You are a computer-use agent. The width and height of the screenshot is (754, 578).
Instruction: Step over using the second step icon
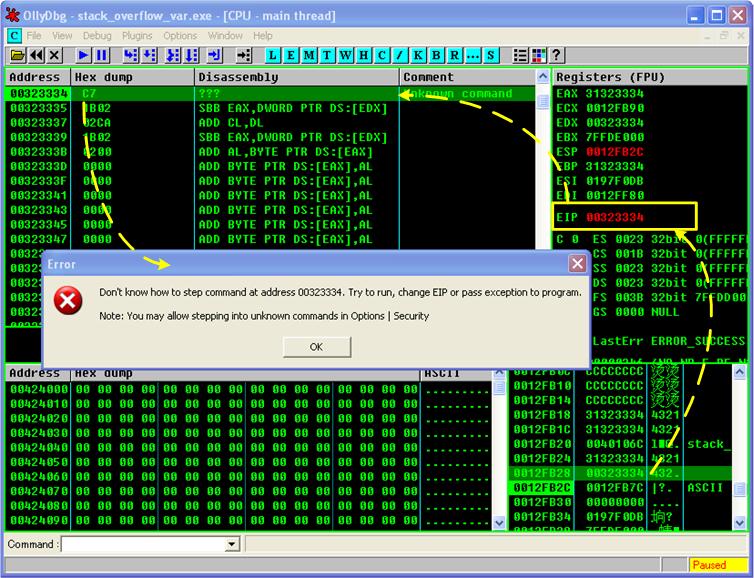(149, 55)
